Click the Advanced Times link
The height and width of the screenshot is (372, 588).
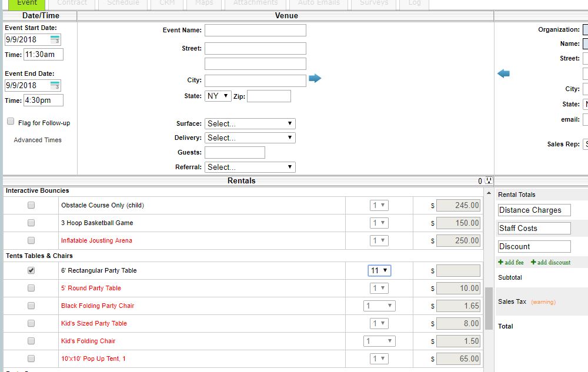[38, 140]
